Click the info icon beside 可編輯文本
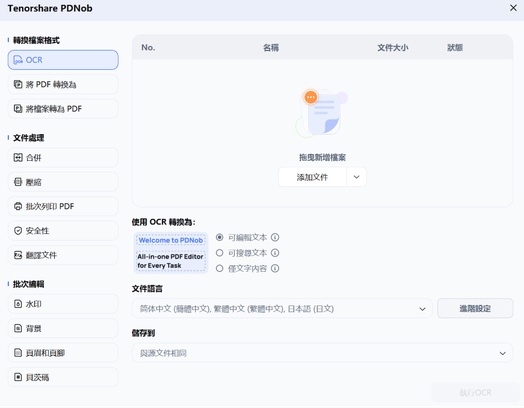524x408 pixels. tap(275, 238)
